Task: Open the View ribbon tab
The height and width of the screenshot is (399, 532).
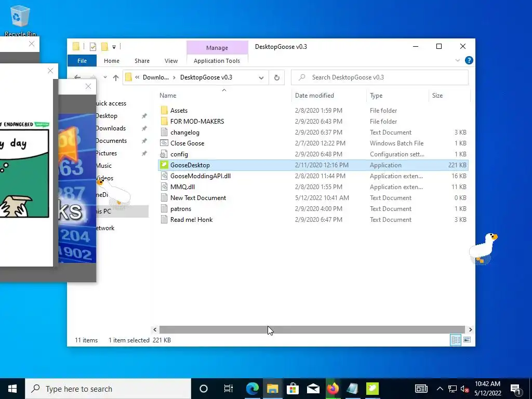Action: tap(171, 61)
